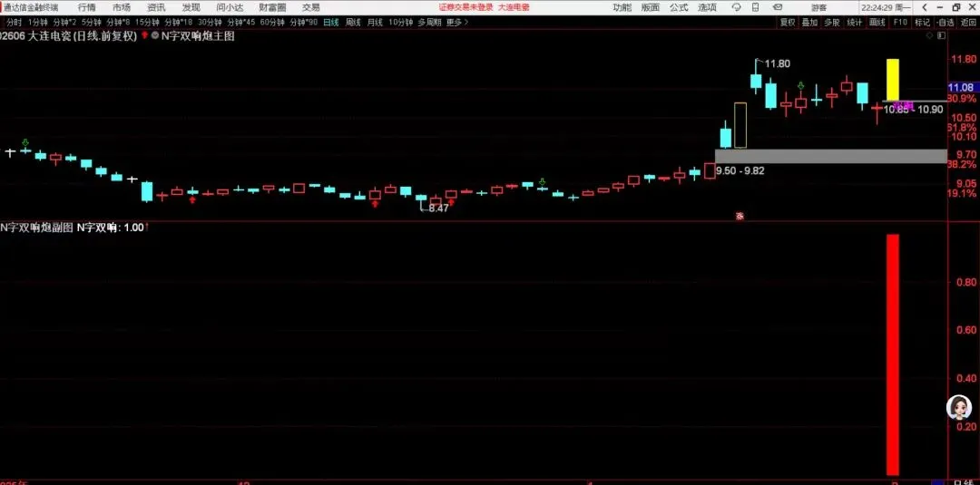Click the tall red N字双响 signal bar
This screenshot has height=485, width=980.
tap(893, 354)
